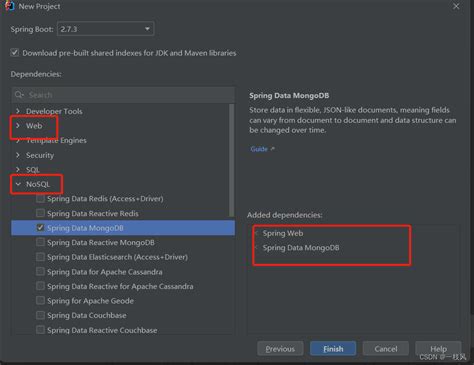Remove Spring Web from added dependencies
474x365 pixels.
point(256,233)
